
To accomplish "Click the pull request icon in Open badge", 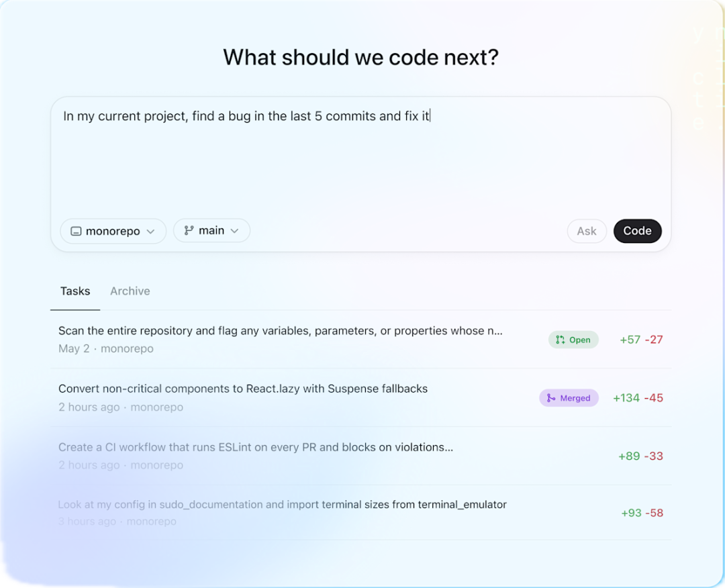I will click(561, 340).
